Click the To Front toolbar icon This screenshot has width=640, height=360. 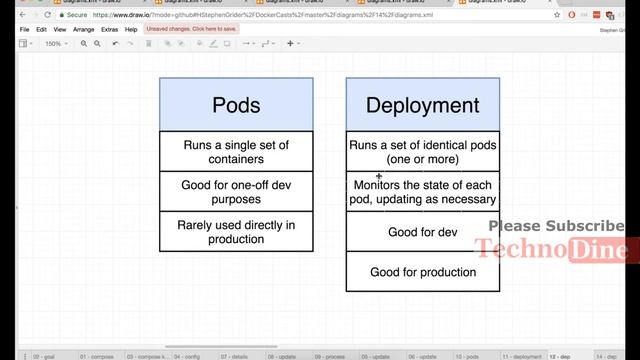167,43
